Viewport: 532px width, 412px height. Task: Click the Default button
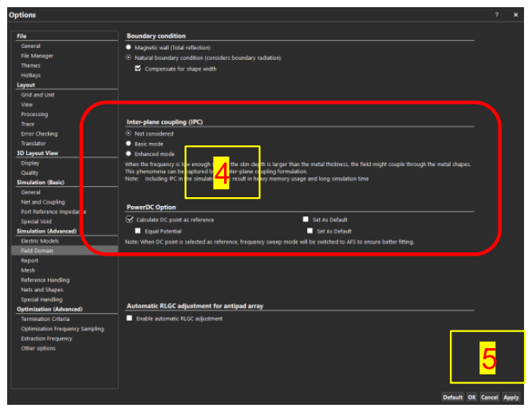[452, 397]
